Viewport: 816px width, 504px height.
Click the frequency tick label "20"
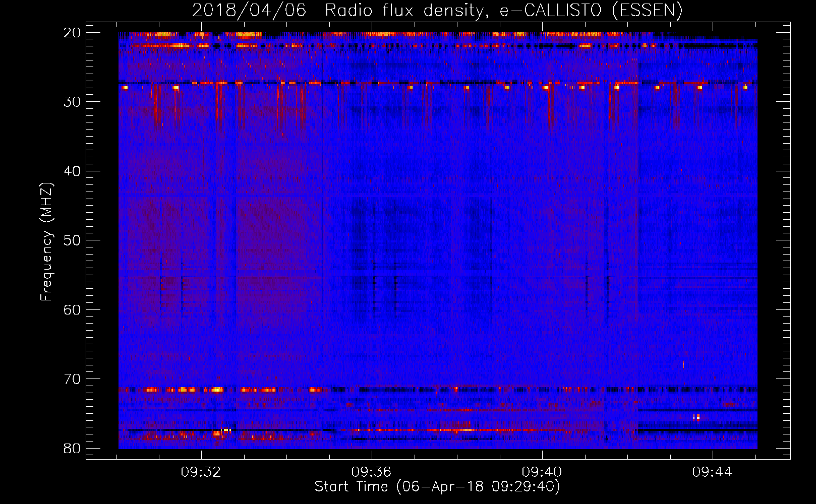pos(73,33)
